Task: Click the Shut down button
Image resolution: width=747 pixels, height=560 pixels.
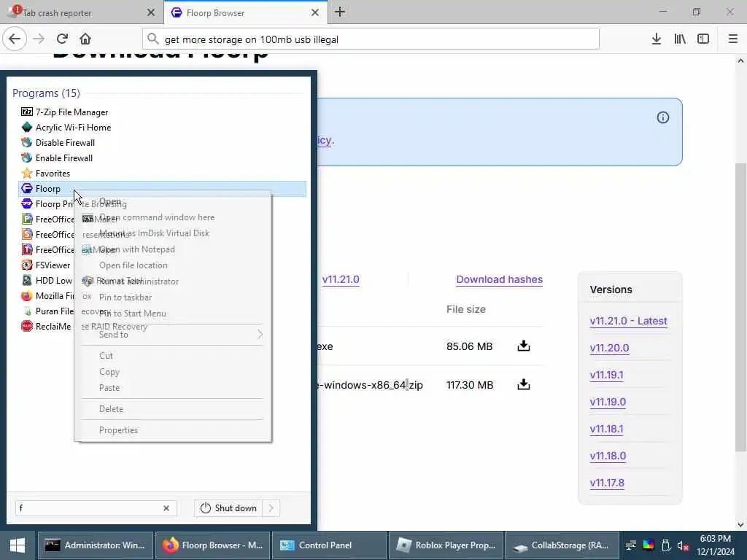Action: point(228,508)
